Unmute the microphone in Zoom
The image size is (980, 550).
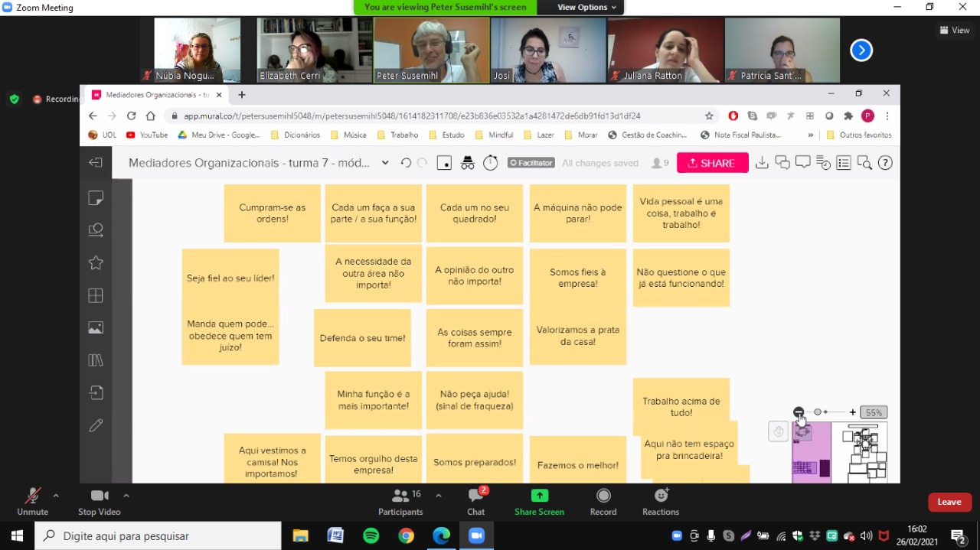point(32,496)
